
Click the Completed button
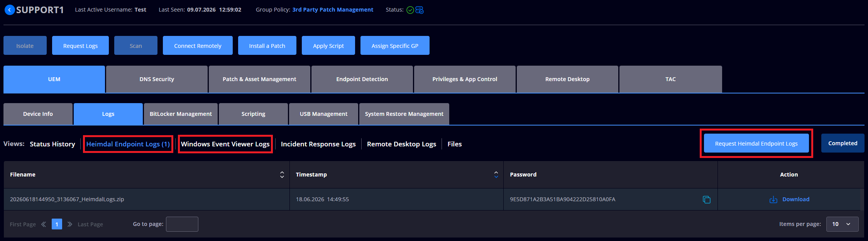(843, 143)
